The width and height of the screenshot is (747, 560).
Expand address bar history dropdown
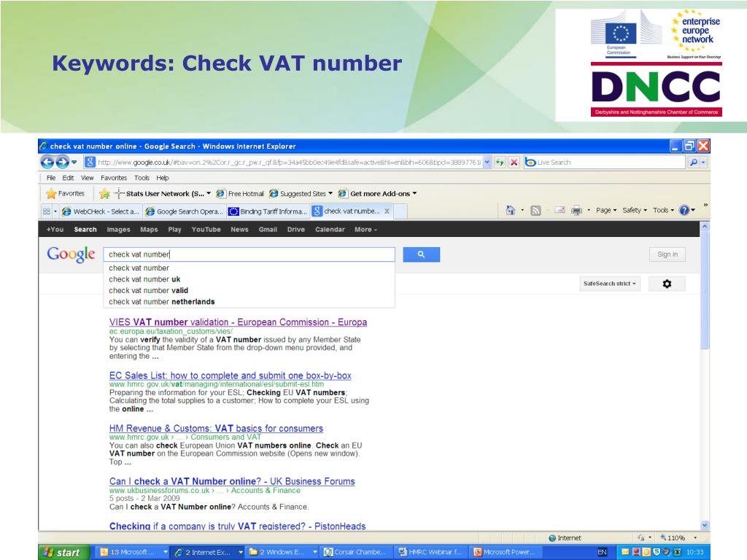coord(487,163)
